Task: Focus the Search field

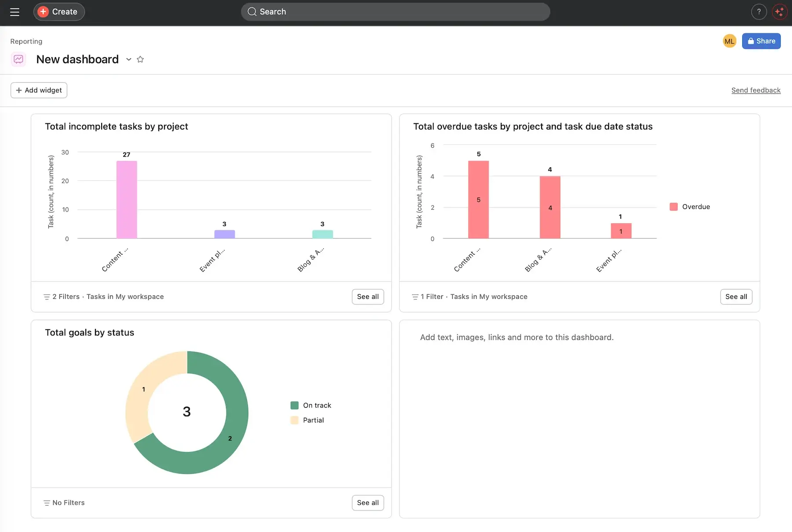Action: click(395, 12)
